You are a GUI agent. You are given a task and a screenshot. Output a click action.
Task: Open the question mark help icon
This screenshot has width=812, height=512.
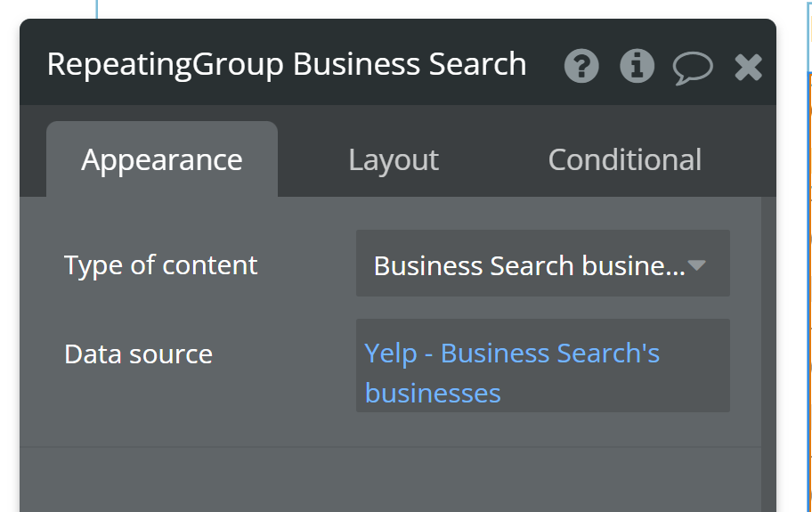[x=581, y=66]
